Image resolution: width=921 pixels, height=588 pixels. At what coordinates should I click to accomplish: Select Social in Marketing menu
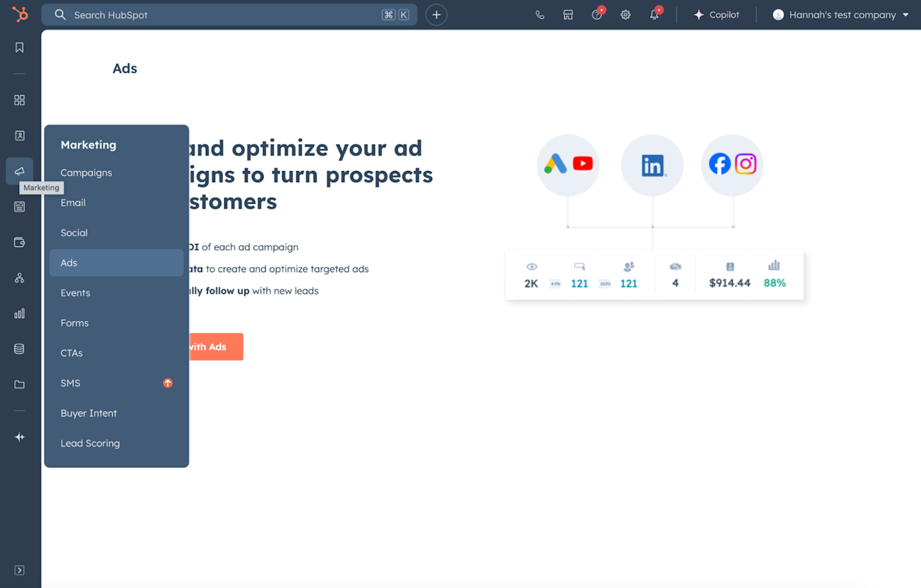[116, 233]
